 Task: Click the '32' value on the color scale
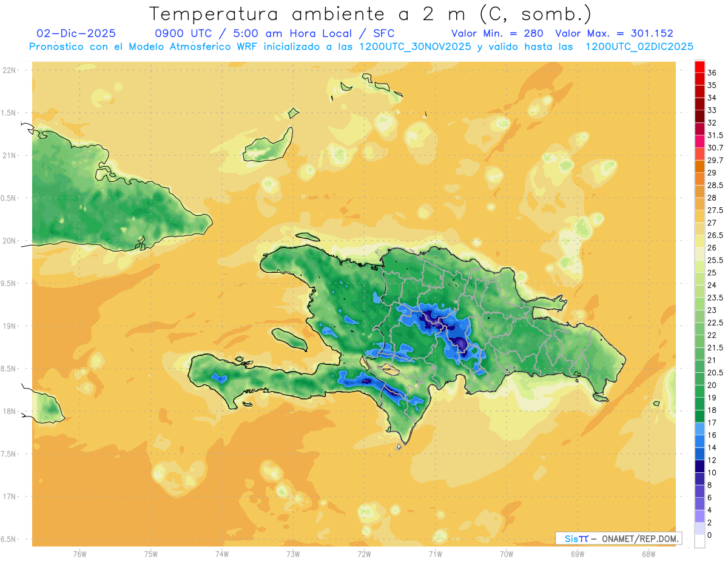(x=712, y=123)
